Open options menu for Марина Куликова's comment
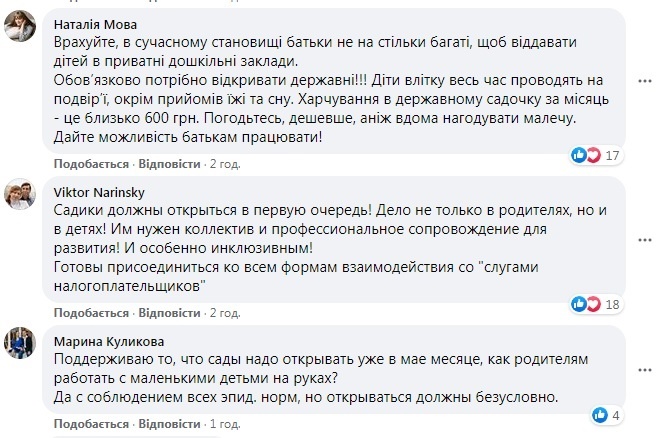Viewport: 667px width, 438px height. coord(645,370)
